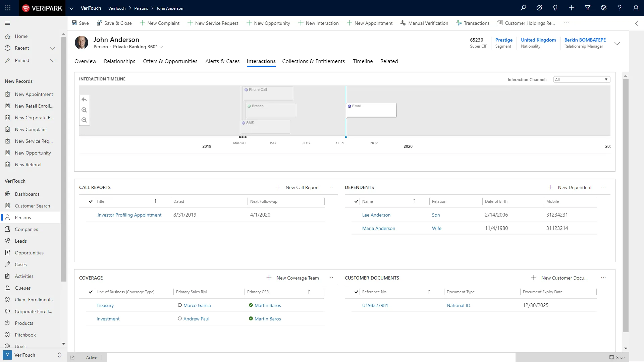Switch to the Timeline tab
This screenshot has height=362, width=644.
tap(363, 61)
